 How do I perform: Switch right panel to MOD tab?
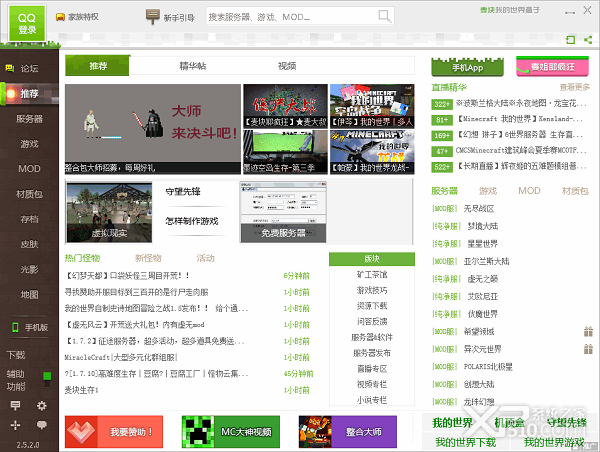529,191
